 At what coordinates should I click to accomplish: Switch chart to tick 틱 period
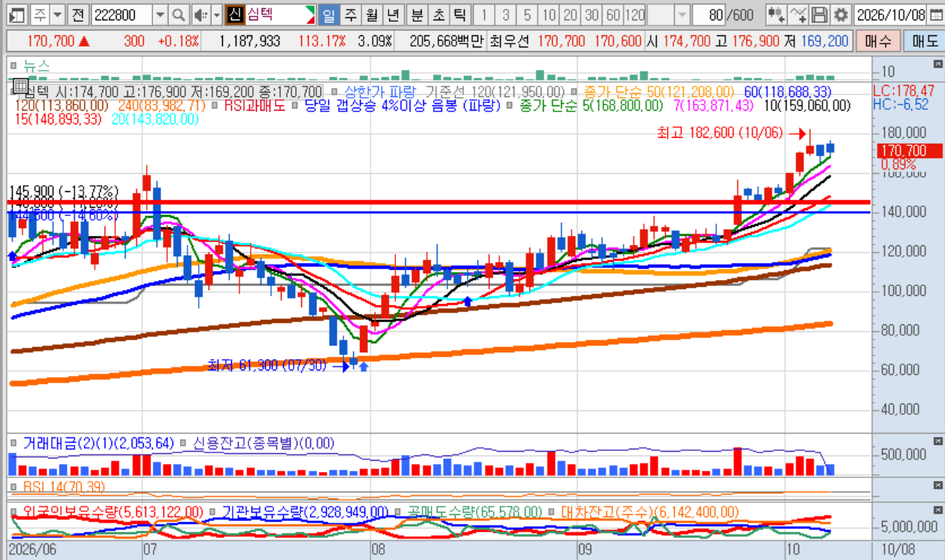(x=459, y=14)
